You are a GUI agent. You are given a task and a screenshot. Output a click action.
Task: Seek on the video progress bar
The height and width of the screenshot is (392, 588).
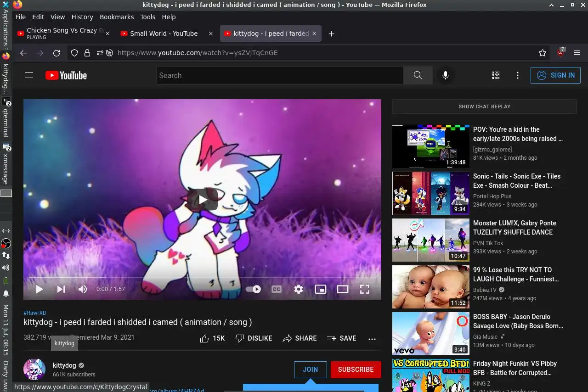202,278
